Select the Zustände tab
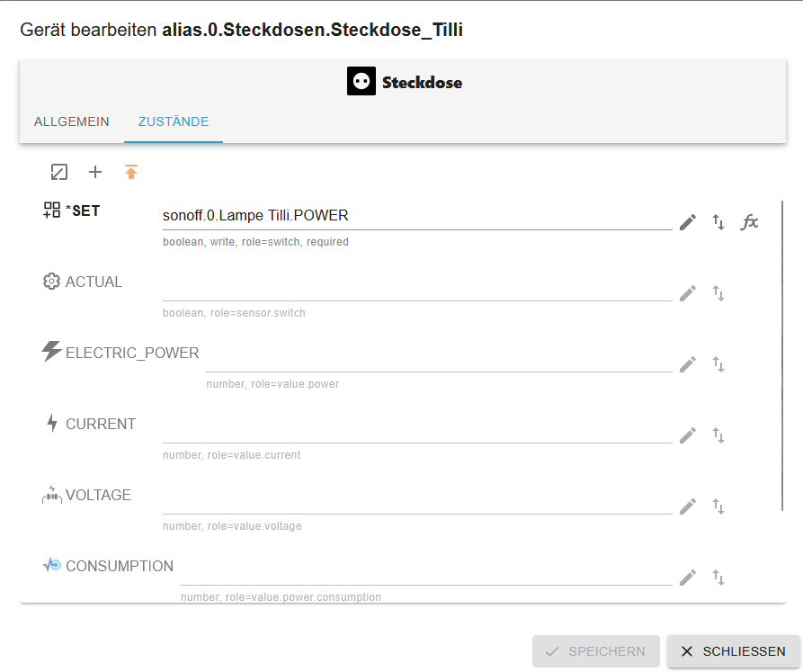Image resolution: width=803 pixels, height=672 pixels. coord(174,121)
